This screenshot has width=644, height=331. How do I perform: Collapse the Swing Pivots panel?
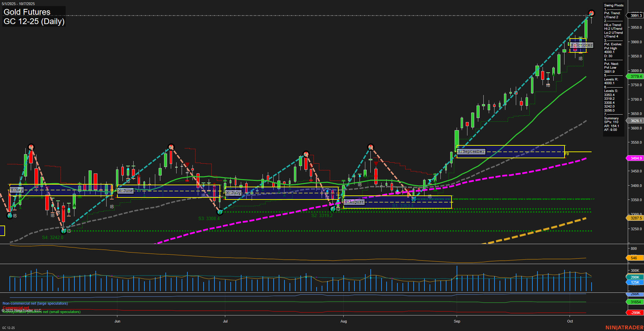point(613,5)
